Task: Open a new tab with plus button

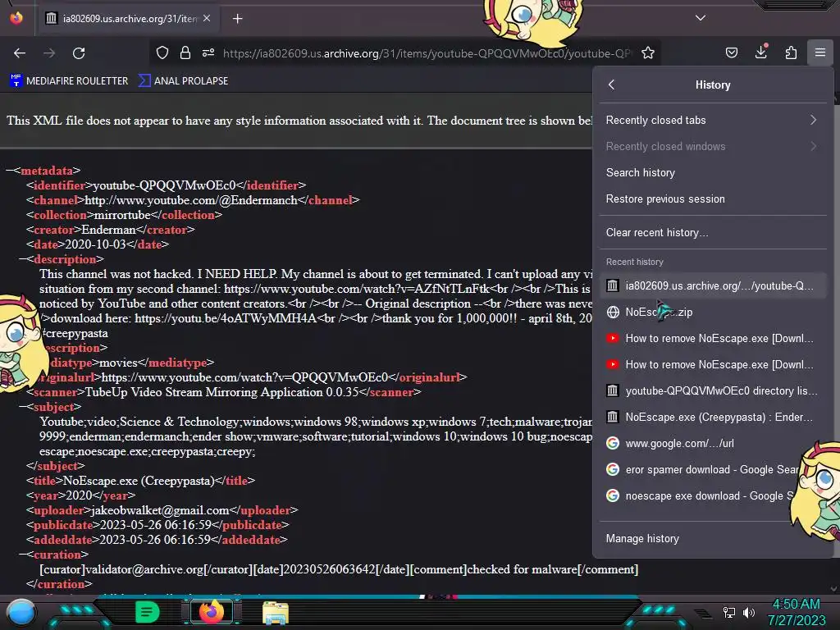Action: [x=237, y=19]
